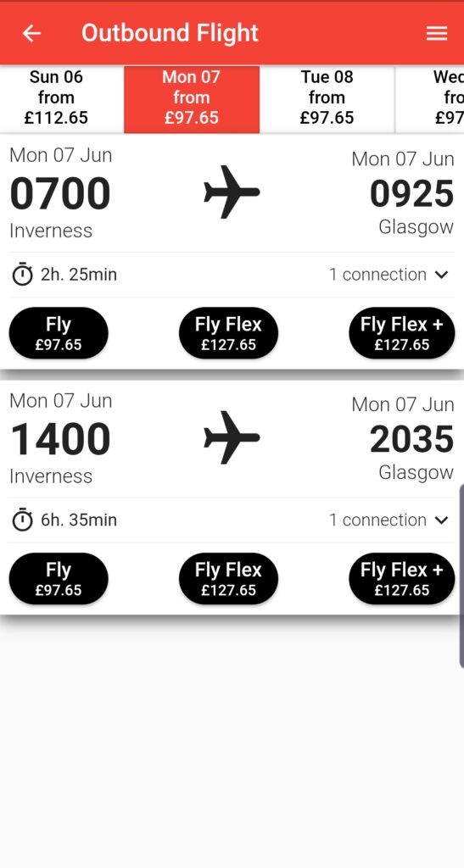Tap the 0700 Inverness departure time

tap(60, 194)
